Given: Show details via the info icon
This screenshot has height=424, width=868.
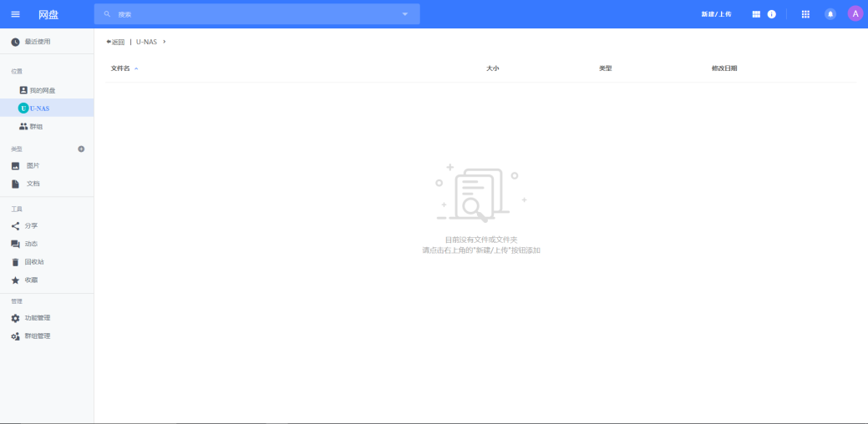Looking at the screenshot, I should (x=772, y=14).
